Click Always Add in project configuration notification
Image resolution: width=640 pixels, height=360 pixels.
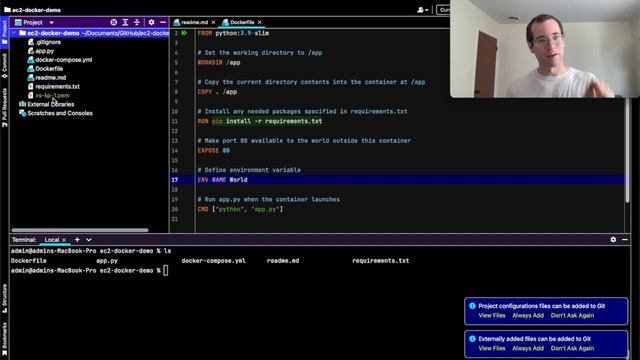tap(528, 316)
